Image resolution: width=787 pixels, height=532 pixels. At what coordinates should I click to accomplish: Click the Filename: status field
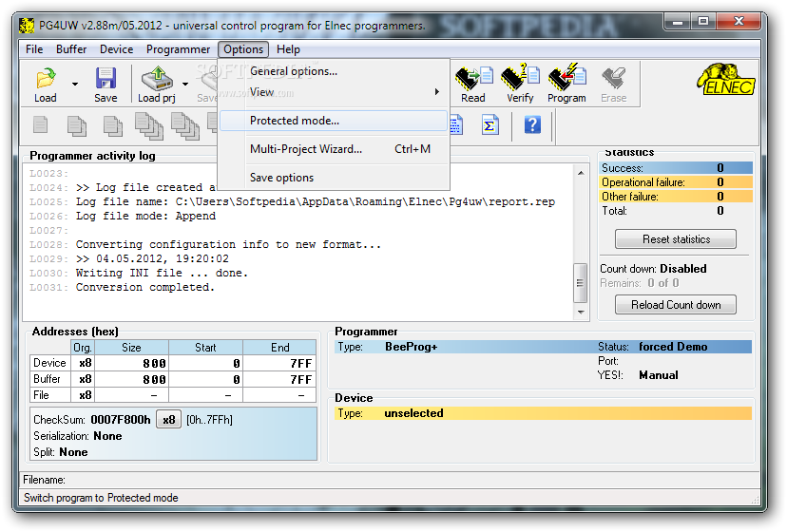pyautogui.click(x=391, y=480)
